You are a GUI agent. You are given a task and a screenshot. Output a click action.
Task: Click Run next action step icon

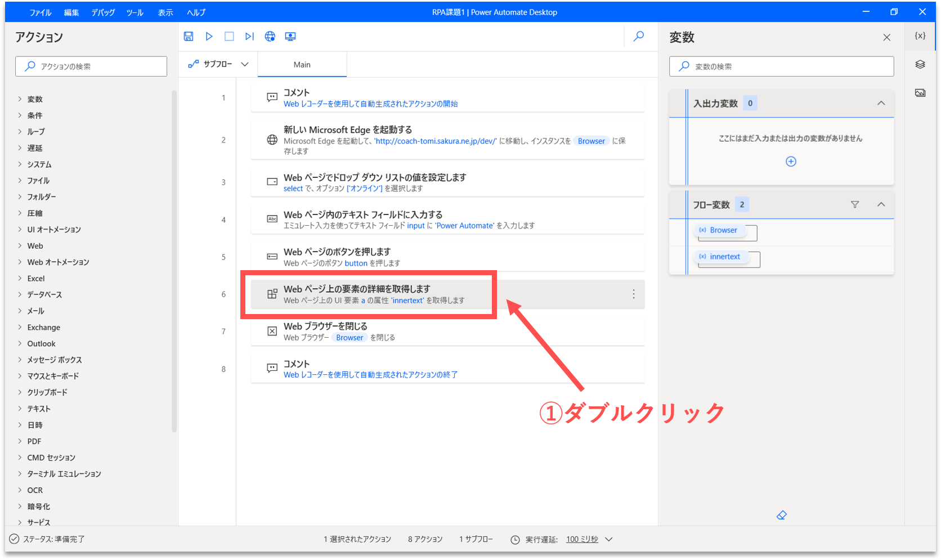[249, 37]
